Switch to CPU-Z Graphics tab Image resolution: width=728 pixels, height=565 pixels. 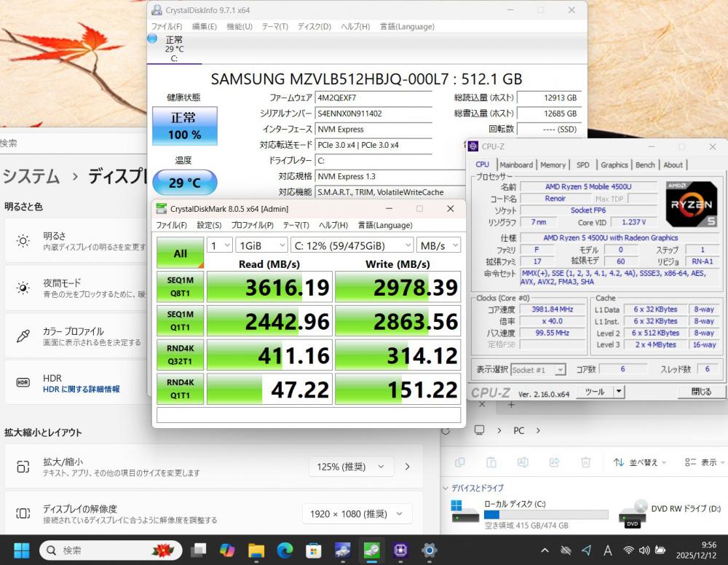tap(614, 165)
